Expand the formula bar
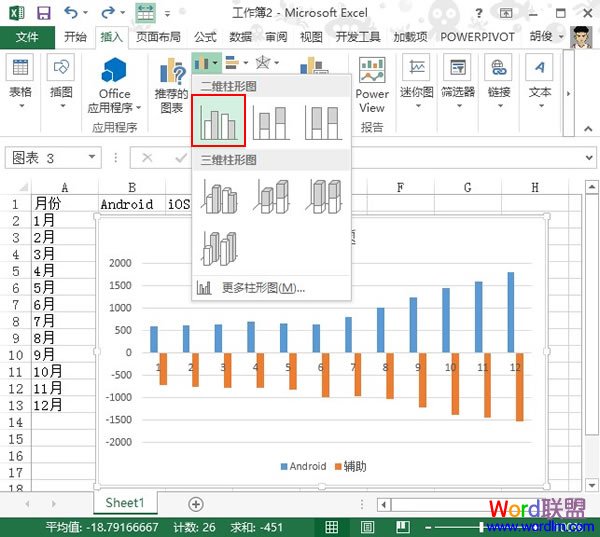This screenshot has height=537, width=600. pyautogui.click(x=589, y=157)
